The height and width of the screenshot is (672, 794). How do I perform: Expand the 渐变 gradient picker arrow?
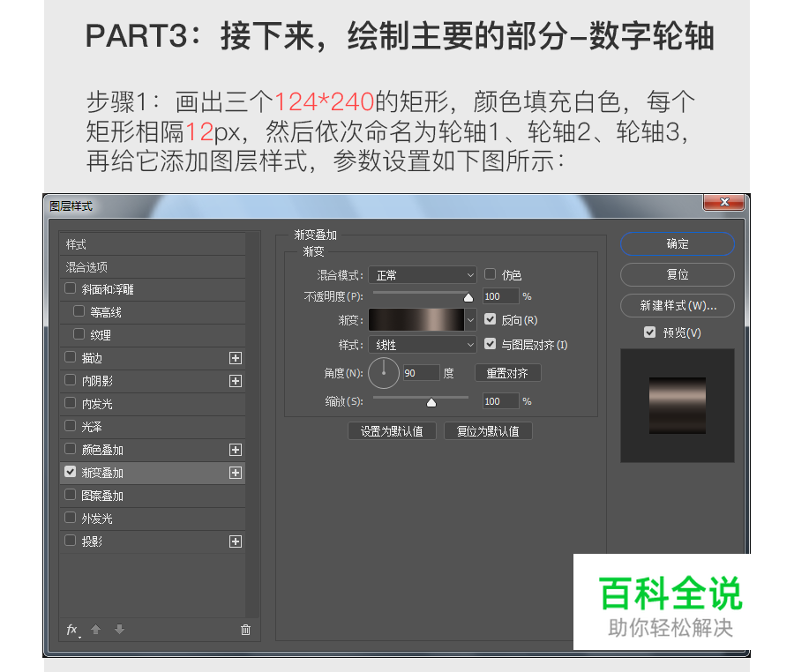(470, 319)
